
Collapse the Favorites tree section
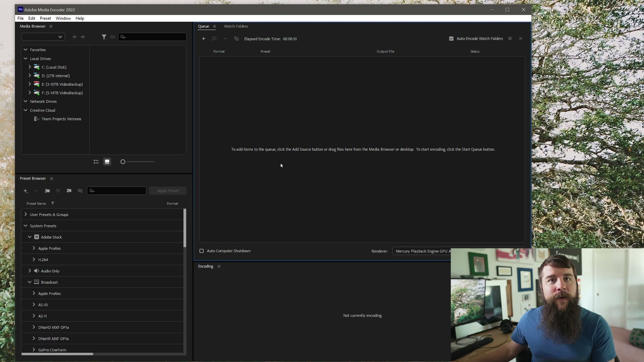[25, 50]
